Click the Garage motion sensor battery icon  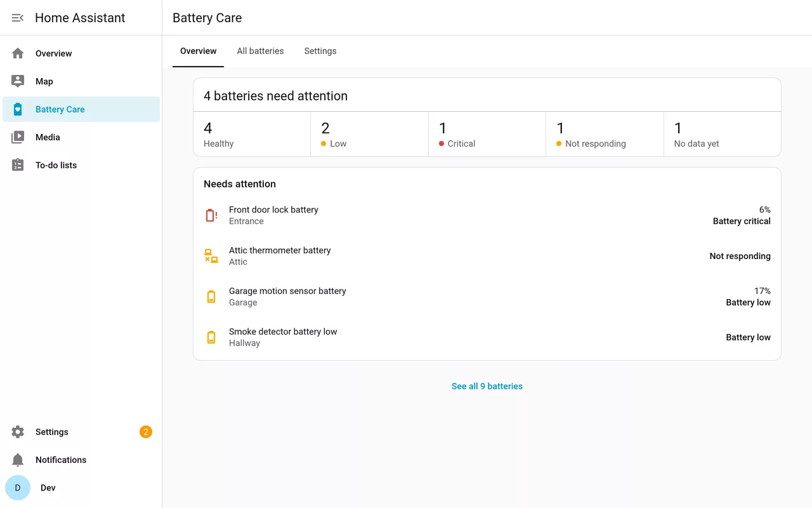(x=211, y=297)
